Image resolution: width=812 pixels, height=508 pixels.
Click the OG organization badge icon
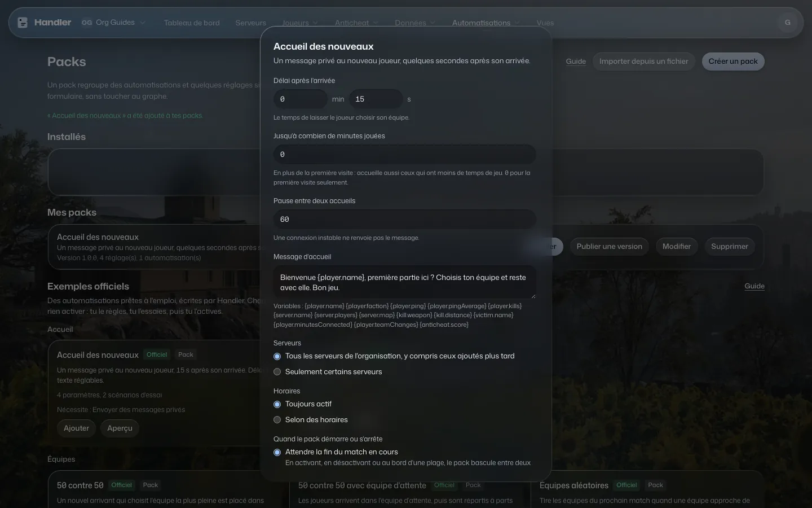[x=87, y=23]
